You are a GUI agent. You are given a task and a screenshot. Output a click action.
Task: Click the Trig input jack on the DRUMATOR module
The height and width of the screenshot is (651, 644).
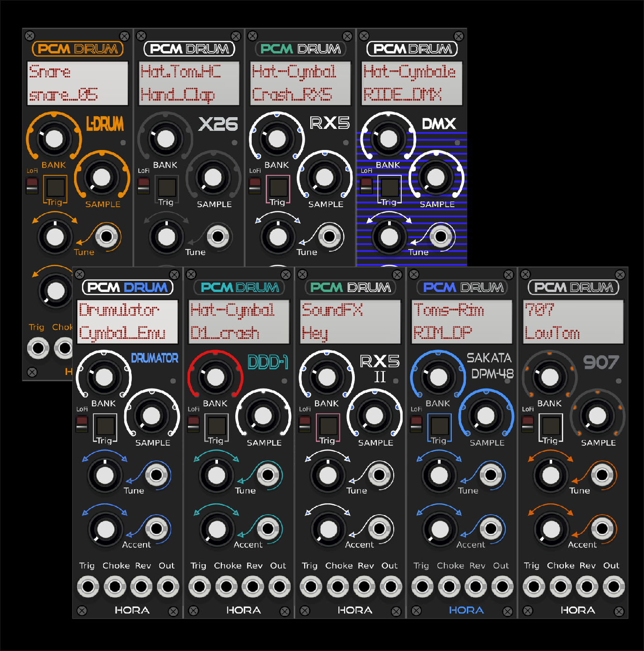click(88, 586)
